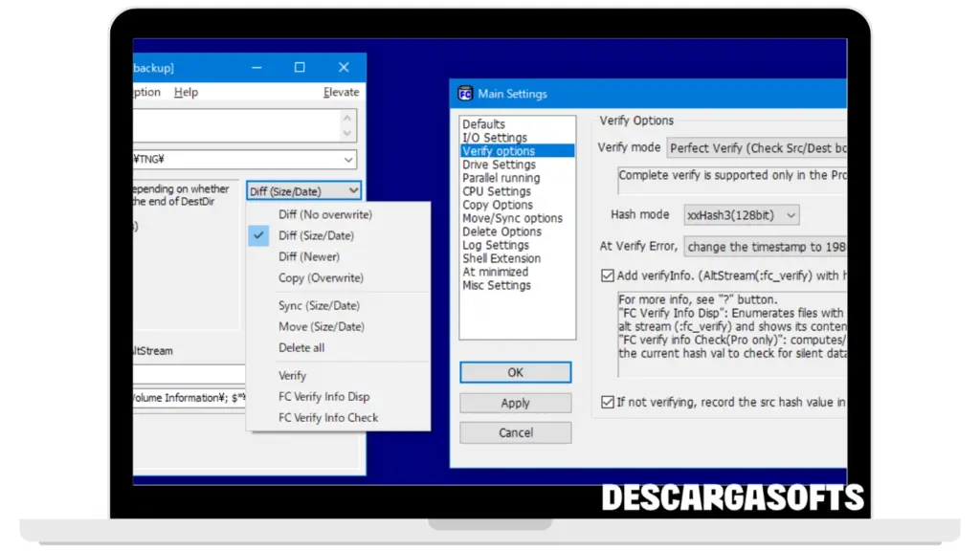Click the FC icon in Main Settings title bar

466,94
